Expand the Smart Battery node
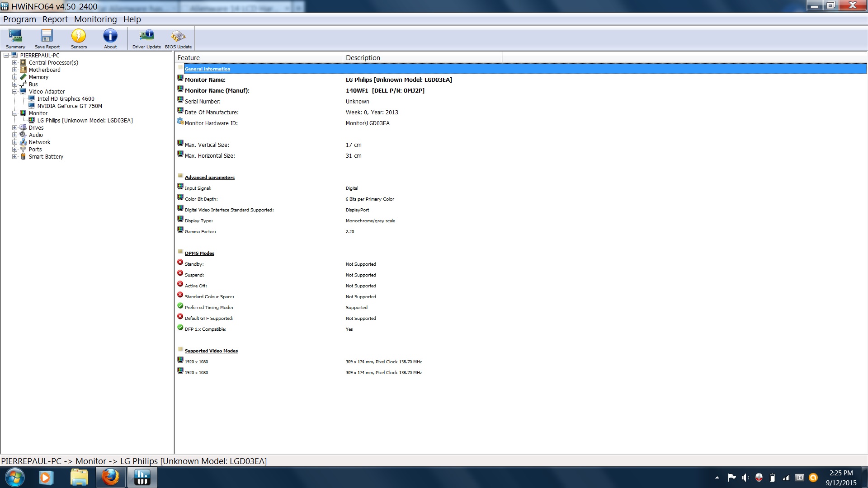The width and height of the screenshot is (868, 488). pyautogui.click(x=14, y=157)
